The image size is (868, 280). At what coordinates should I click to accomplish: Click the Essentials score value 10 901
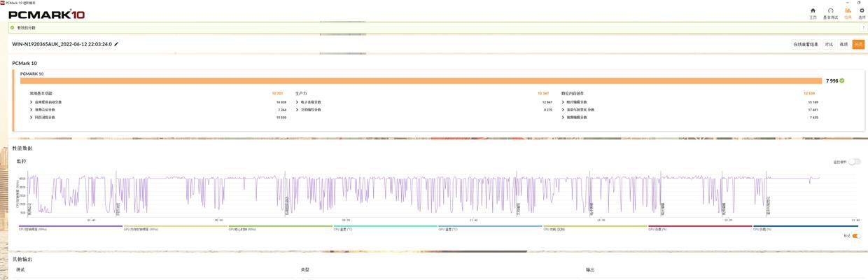coord(277,93)
